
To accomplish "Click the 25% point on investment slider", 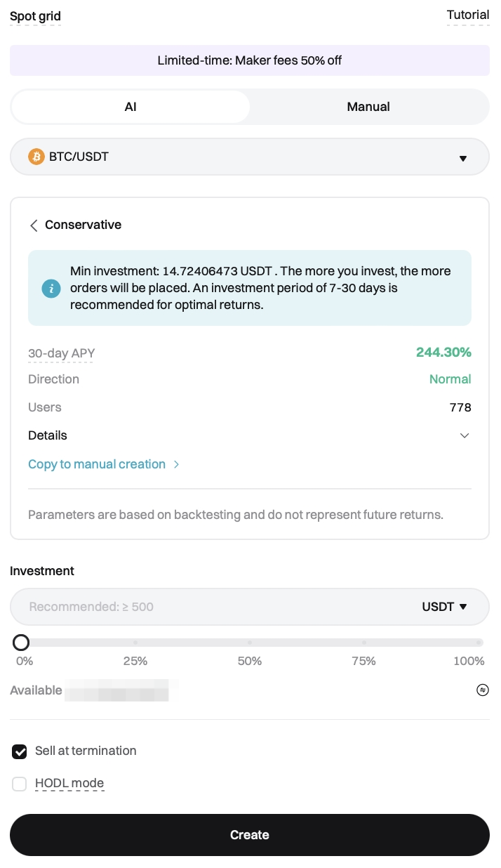I will [135, 643].
